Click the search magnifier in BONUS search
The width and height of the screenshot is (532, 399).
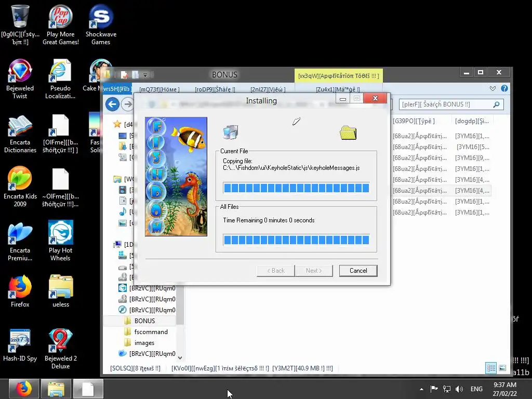point(496,104)
